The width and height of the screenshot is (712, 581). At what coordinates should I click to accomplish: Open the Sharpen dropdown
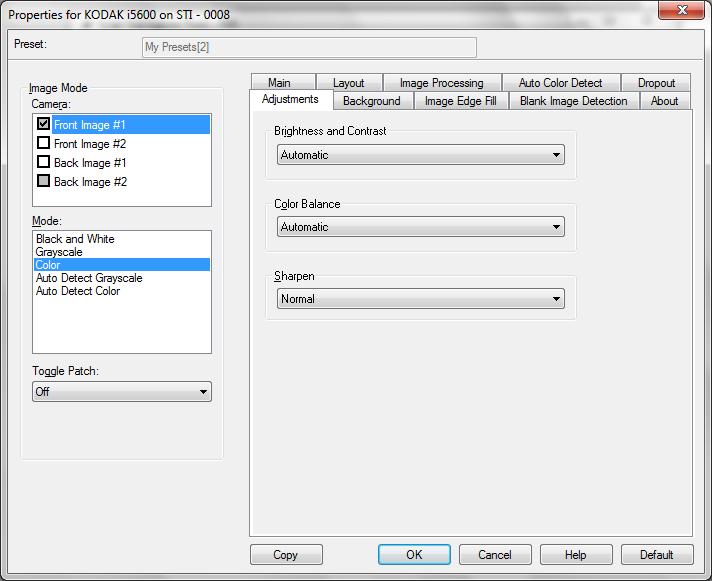tap(420, 299)
